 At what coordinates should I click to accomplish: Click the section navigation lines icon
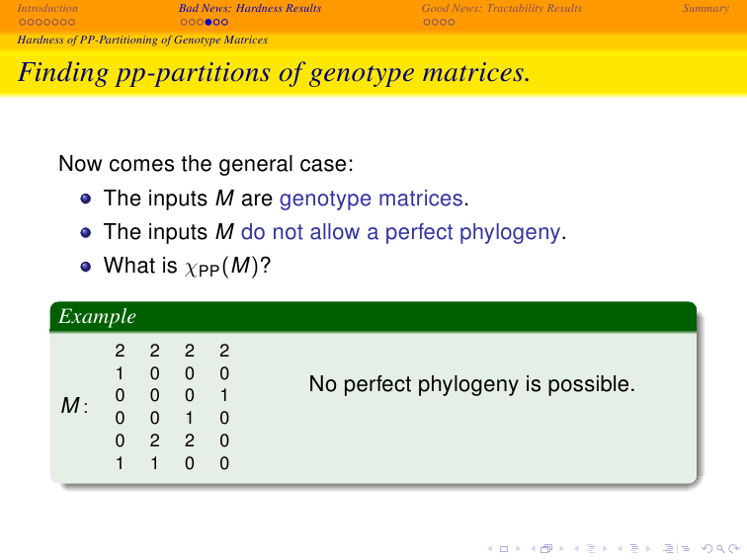tap(634, 548)
